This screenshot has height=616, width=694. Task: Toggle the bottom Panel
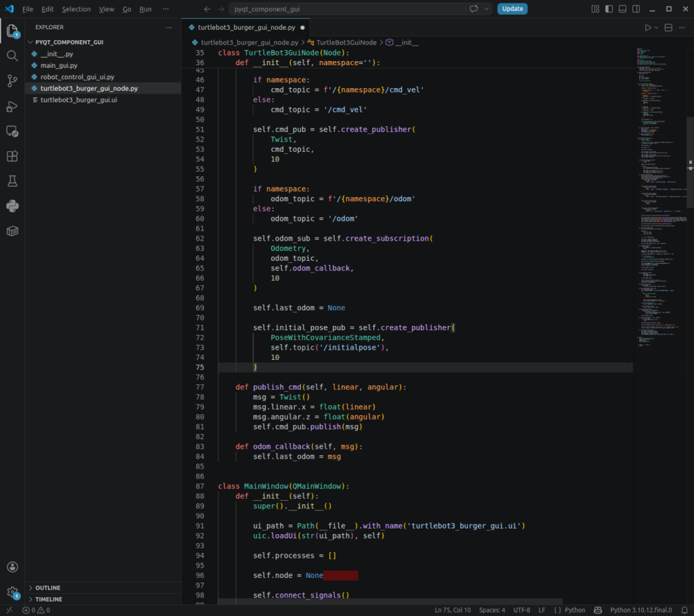tap(622, 9)
